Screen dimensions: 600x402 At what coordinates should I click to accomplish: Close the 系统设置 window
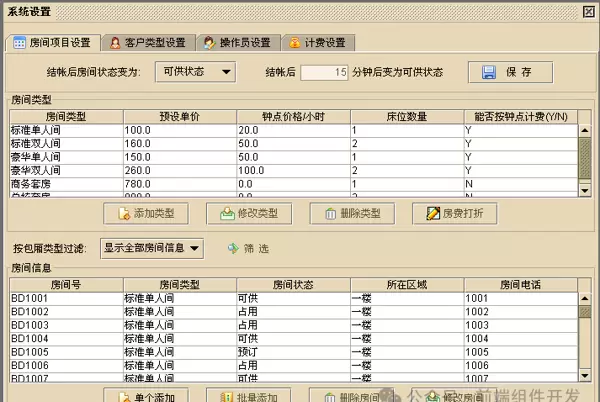click(x=587, y=10)
